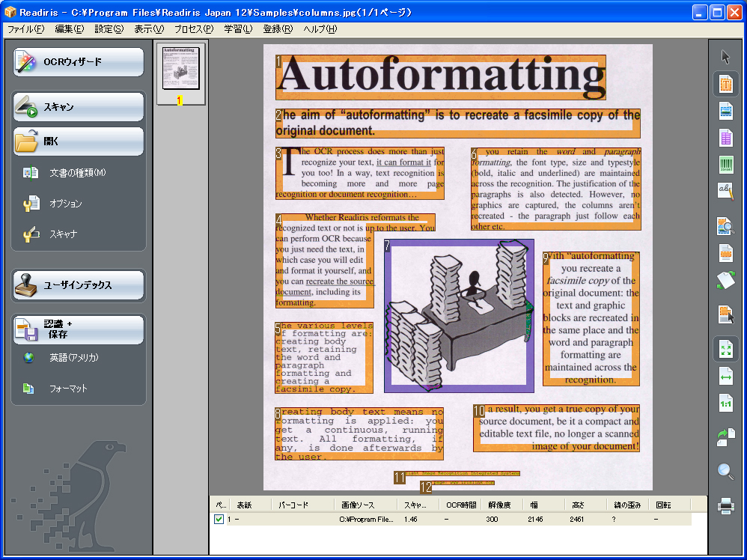
Task: Open the プロセス menu
Action: pyautogui.click(x=193, y=29)
